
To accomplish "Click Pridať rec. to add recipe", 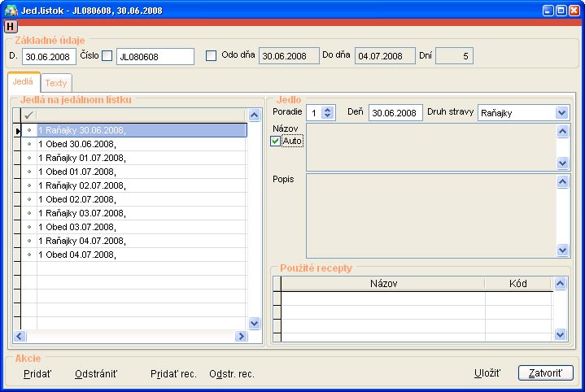I will (x=173, y=373).
